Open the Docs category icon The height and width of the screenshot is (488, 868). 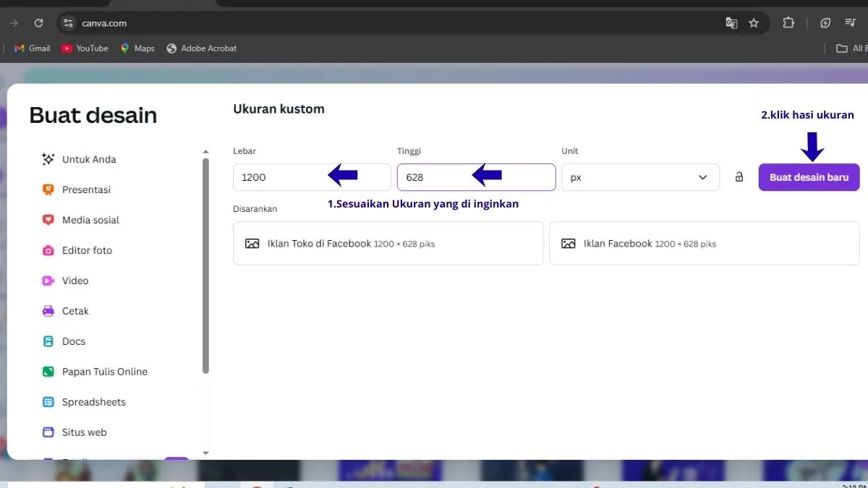(48, 341)
